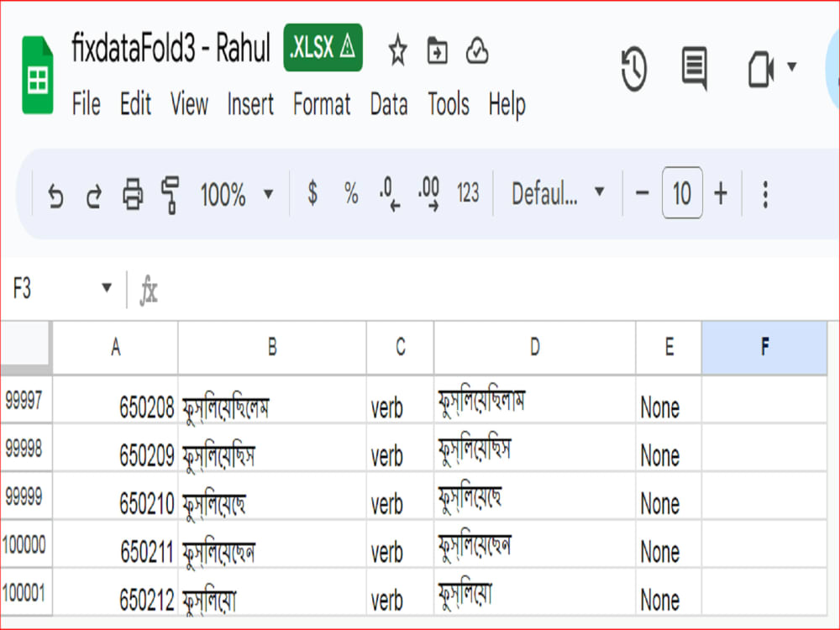Activate the paint format tool
Screen dimensions: 840x630
171,195
